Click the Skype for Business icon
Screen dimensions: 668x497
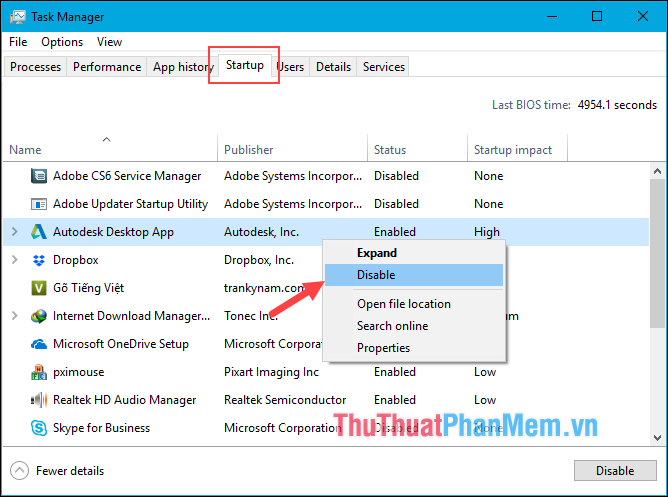pos(39,428)
